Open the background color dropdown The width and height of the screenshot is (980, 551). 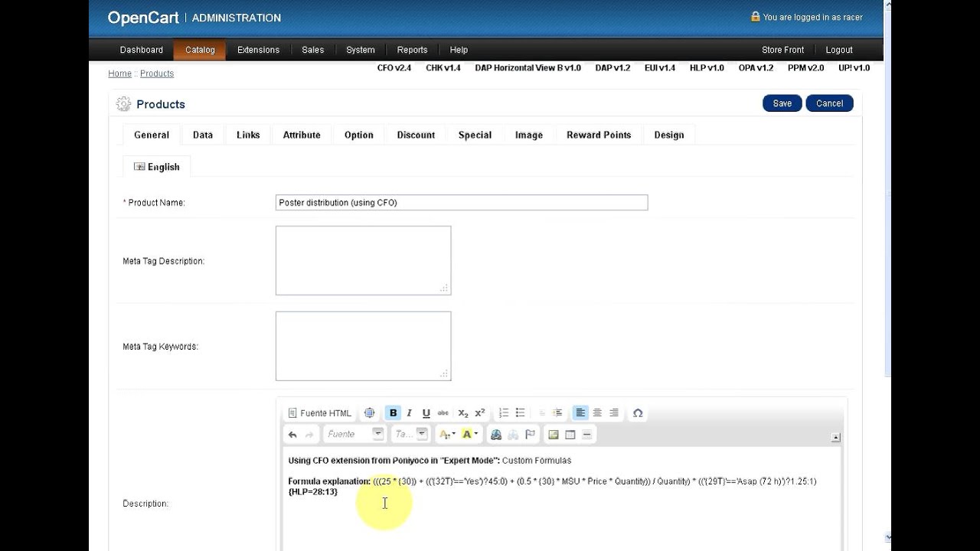(x=470, y=435)
